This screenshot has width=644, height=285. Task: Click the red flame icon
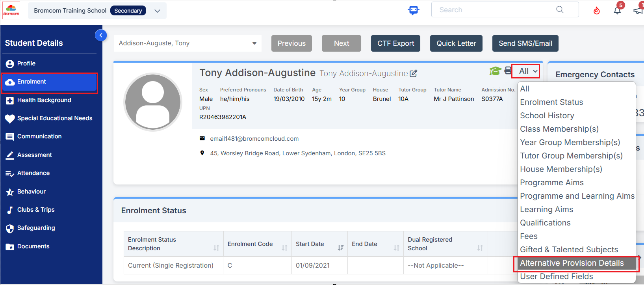pos(596,11)
